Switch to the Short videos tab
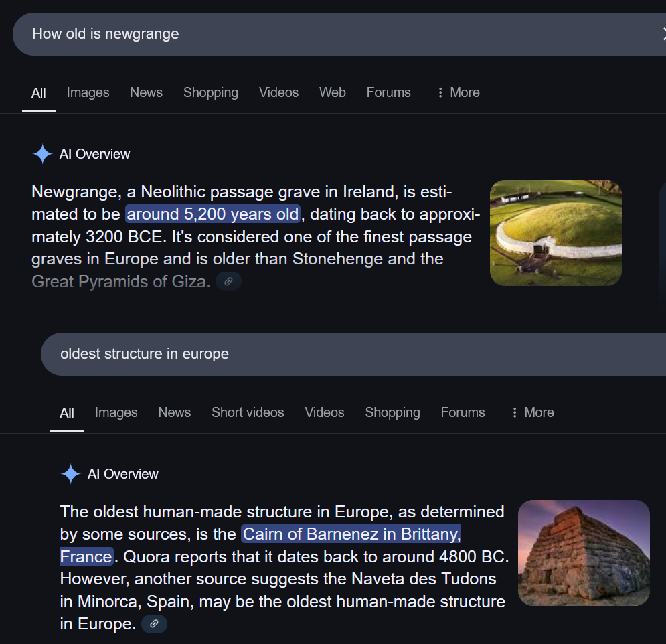 pyautogui.click(x=248, y=412)
